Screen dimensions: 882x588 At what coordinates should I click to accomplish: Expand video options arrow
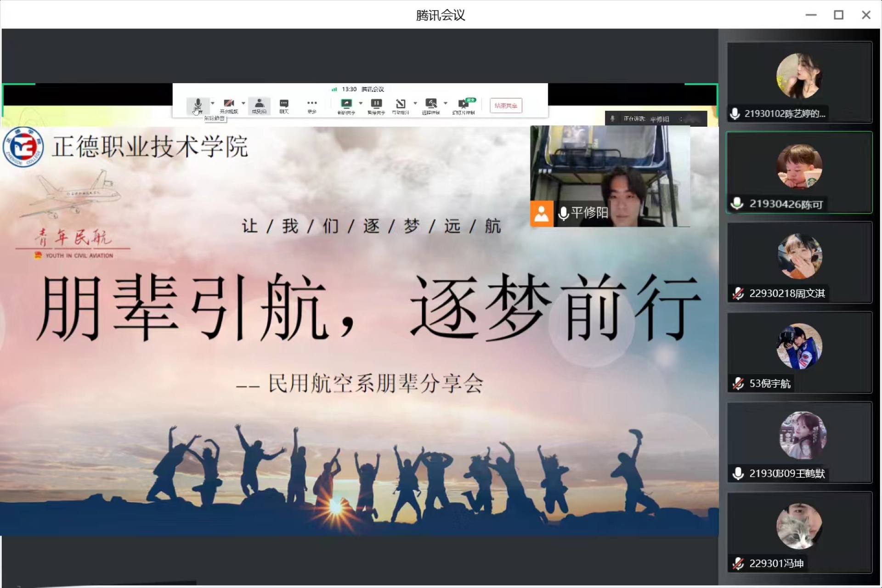pos(243,103)
